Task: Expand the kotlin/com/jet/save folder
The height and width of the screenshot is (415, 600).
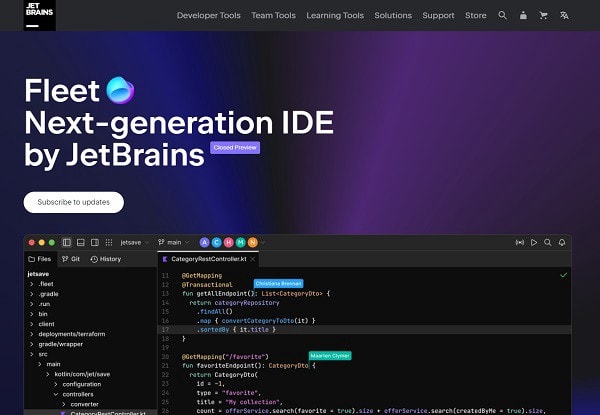Action: [x=47, y=374]
